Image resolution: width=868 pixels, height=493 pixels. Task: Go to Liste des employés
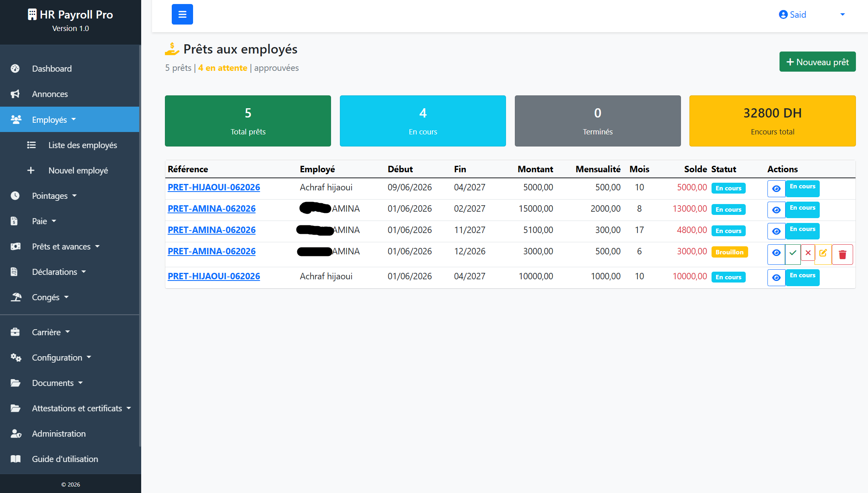click(x=70, y=145)
